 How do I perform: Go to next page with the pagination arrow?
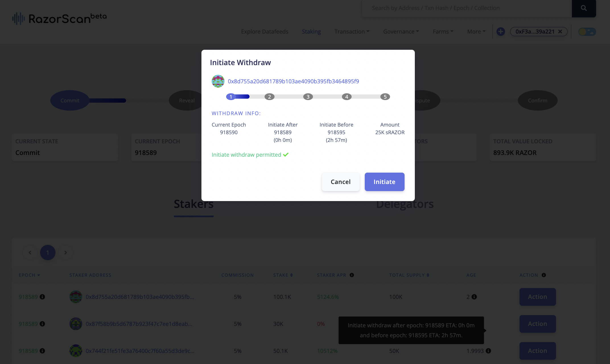65,252
